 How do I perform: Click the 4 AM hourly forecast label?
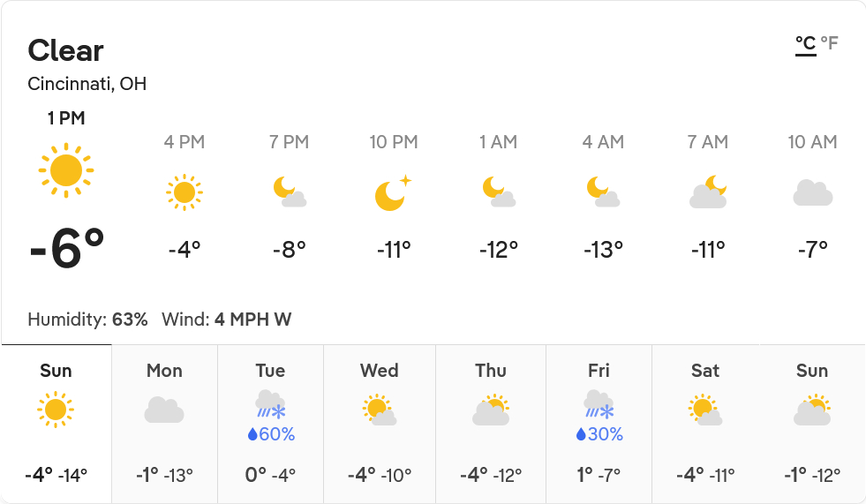603,142
